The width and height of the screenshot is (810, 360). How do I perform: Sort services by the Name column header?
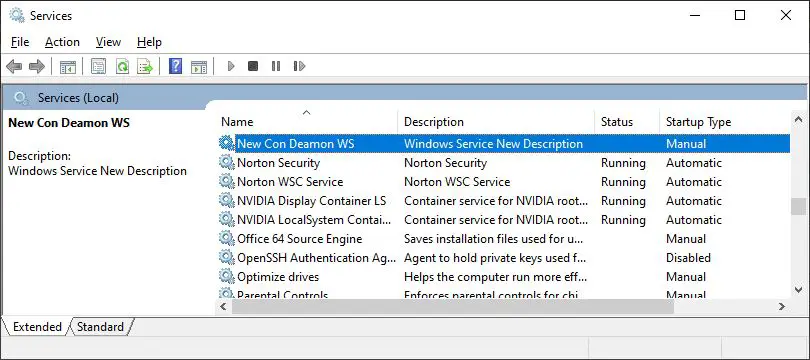(x=306, y=122)
